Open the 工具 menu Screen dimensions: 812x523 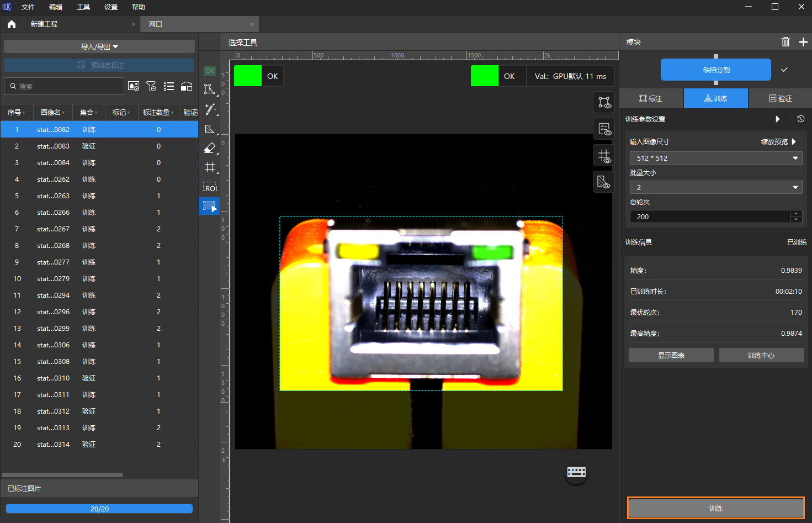click(83, 7)
